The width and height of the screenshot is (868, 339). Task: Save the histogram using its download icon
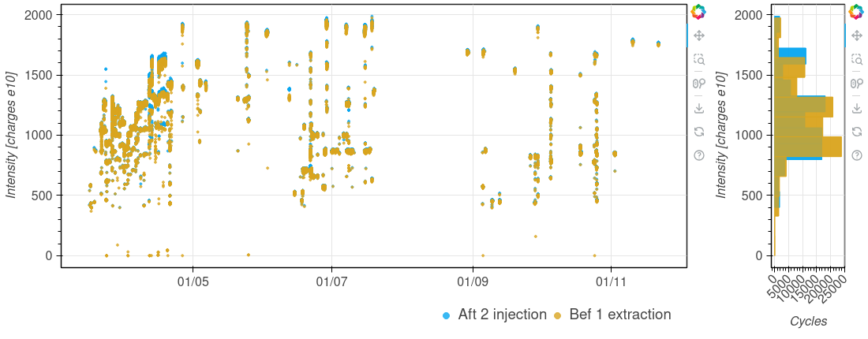(856, 107)
